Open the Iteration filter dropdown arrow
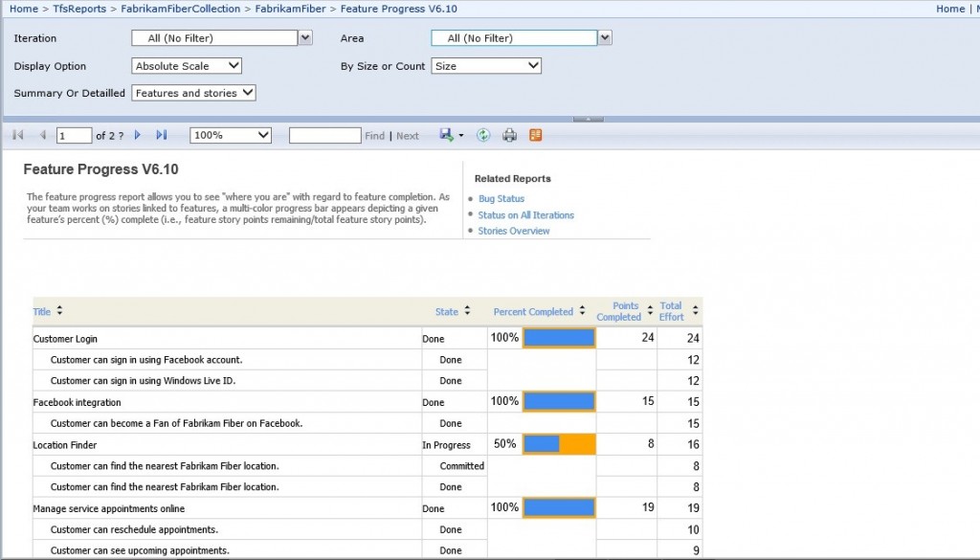The height and width of the screenshot is (560, 980). (x=305, y=38)
